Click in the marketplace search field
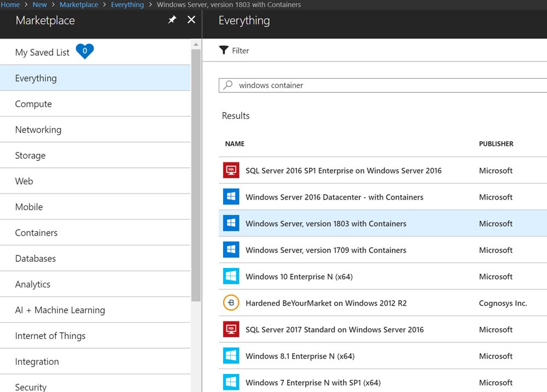 pyautogui.click(x=383, y=85)
